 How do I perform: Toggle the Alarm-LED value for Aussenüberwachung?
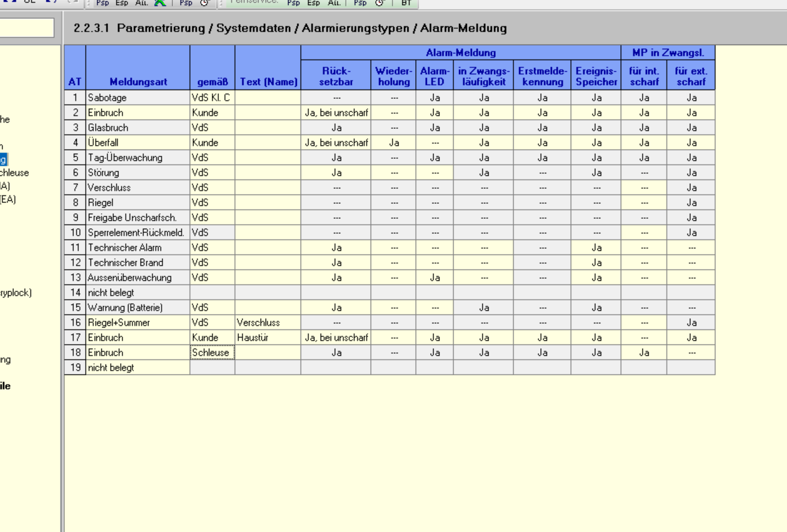(x=435, y=278)
